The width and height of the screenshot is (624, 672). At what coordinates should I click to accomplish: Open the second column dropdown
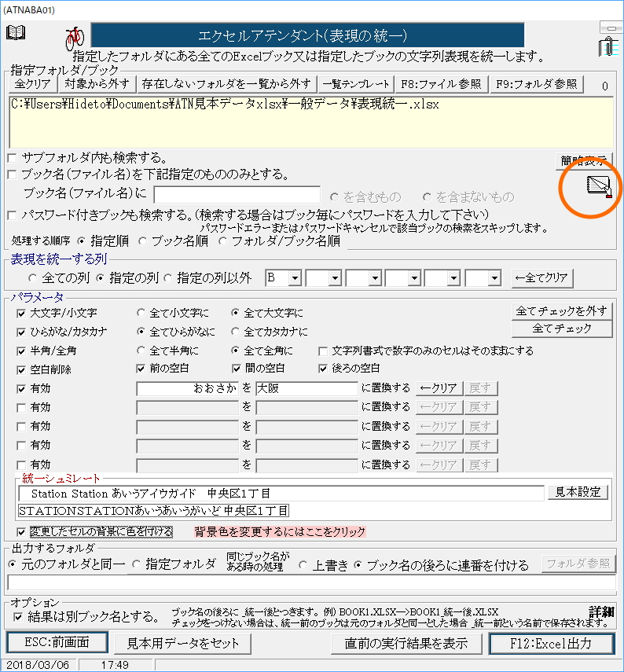point(335,278)
